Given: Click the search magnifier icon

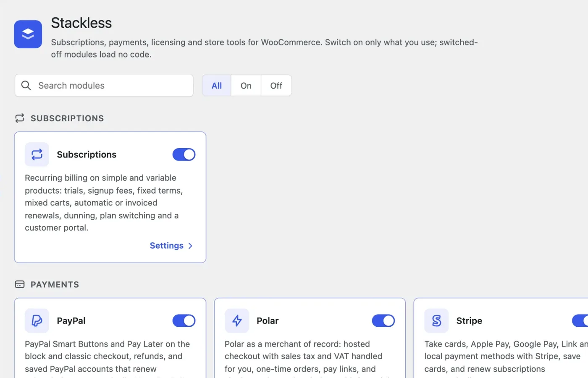Looking at the screenshot, I should (x=26, y=85).
